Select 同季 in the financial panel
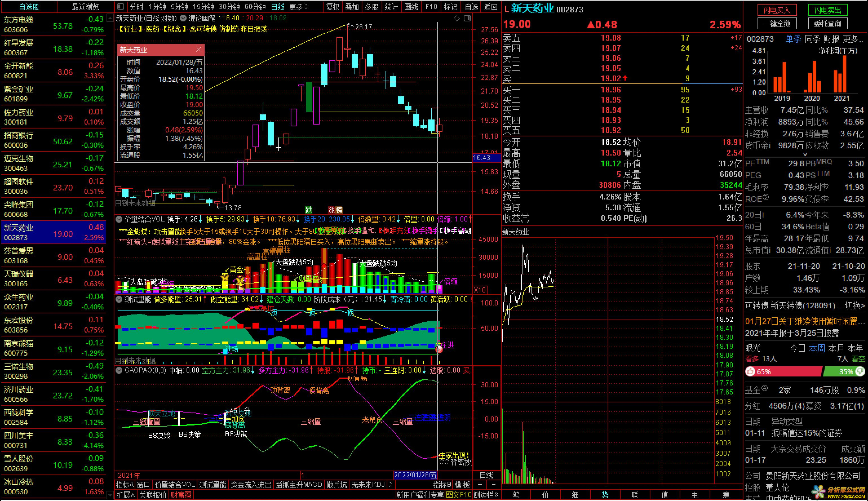 812,39
